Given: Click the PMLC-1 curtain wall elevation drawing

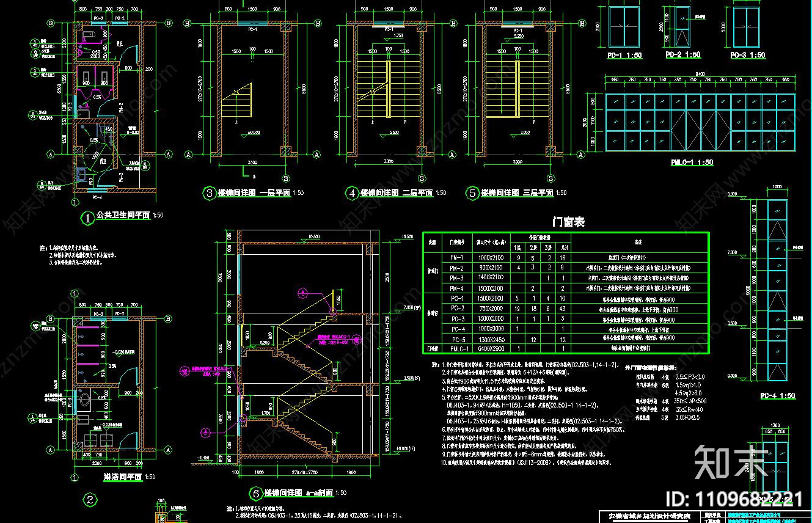Looking at the screenshot, I should coord(700,123).
